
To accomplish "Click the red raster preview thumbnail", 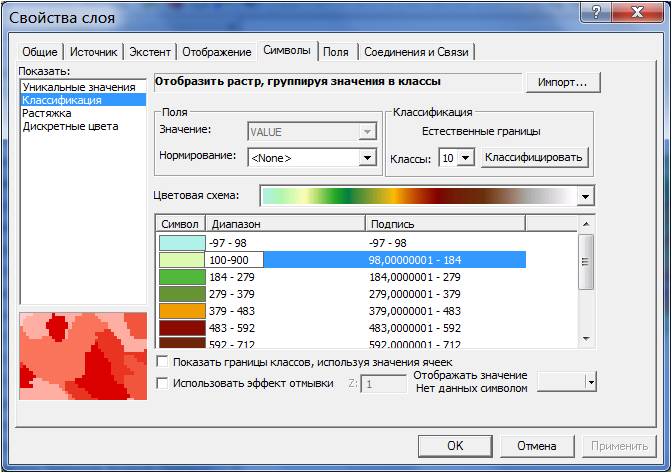I will coord(83,356).
